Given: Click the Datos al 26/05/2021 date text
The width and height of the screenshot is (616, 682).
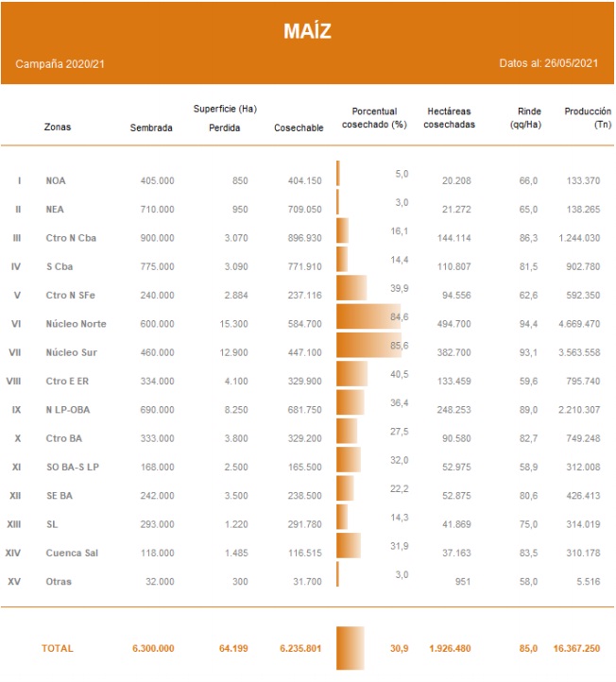Looking at the screenshot, I should (x=549, y=63).
